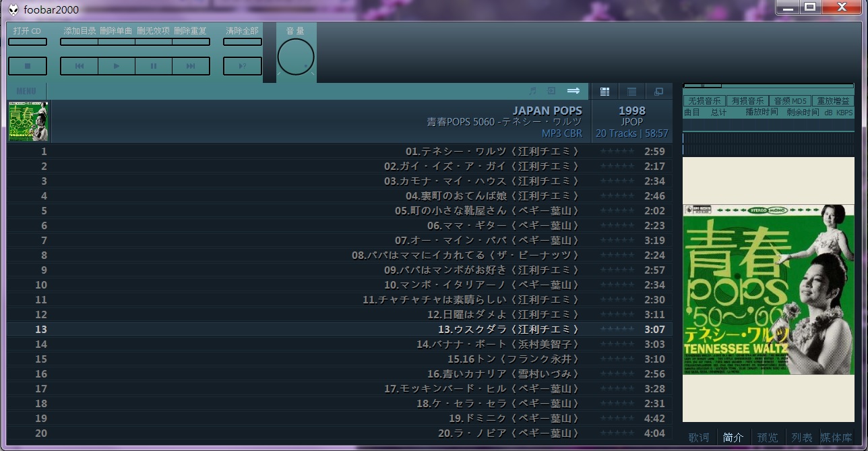Open the MENU button
This screenshot has height=451, width=868.
click(26, 91)
